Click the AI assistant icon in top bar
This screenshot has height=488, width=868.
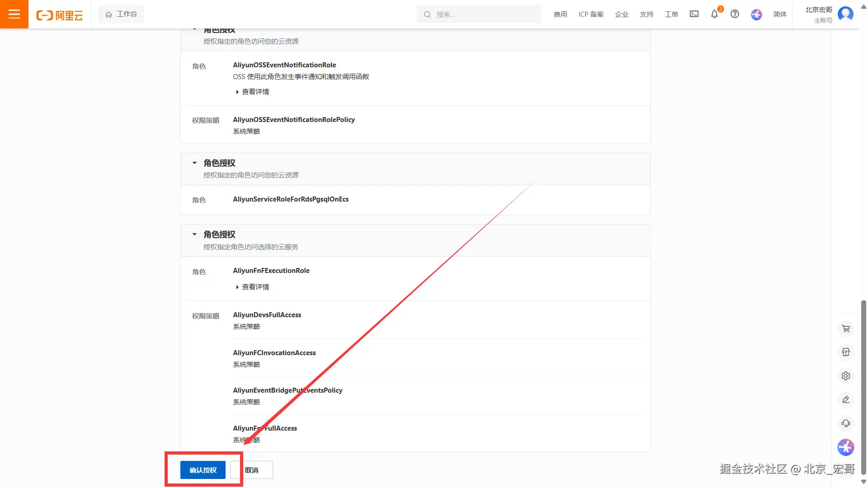pyautogui.click(x=756, y=14)
